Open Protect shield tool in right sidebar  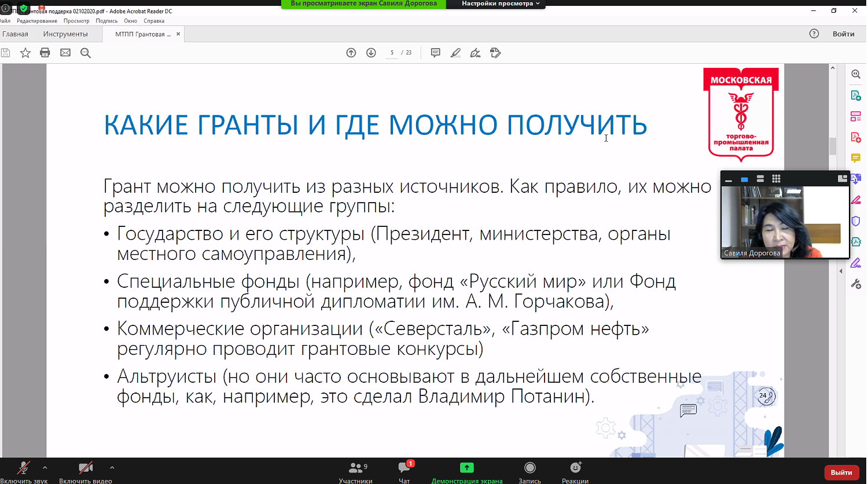(x=856, y=221)
